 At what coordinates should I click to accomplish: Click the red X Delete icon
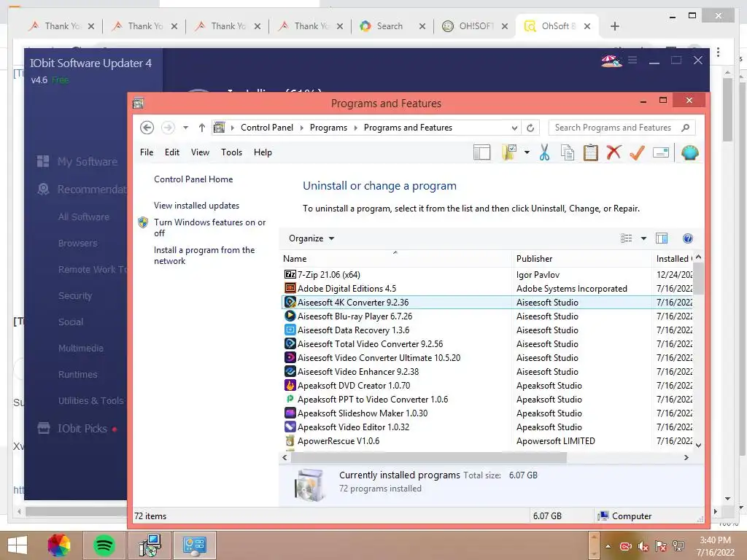click(614, 152)
